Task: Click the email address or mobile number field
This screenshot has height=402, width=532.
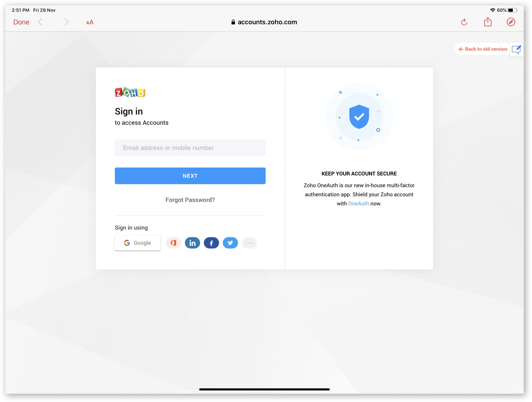Action: tap(190, 148)
